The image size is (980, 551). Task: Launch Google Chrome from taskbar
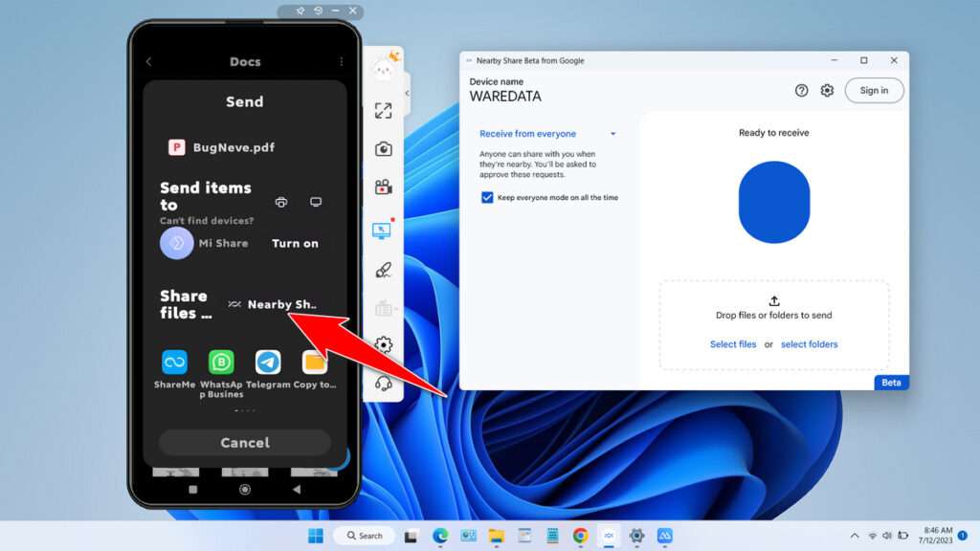click(x=580, y=536)
